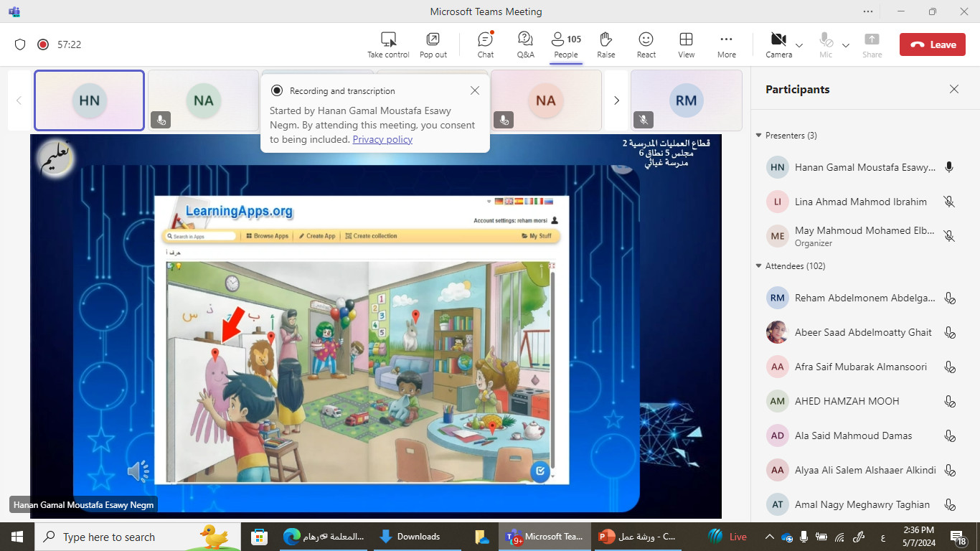
Task: Turn on the Camera
Action: pyautogui.click(x=778, y=44)
